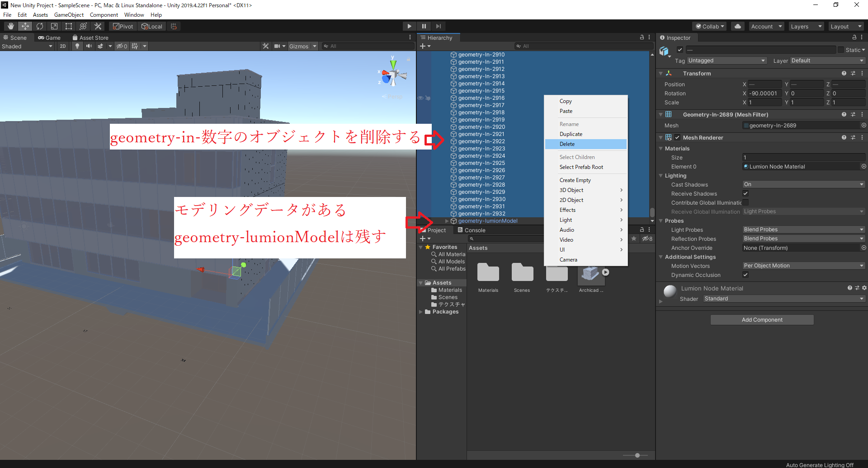Open Scene view component tools icon
Image resolution: width=868 pixels, height=468 pixels.
point(265,46)
